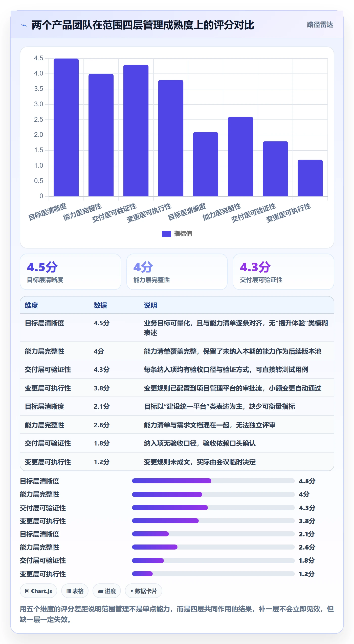Click the chart bar with value 4.3

tap(136, 130)
